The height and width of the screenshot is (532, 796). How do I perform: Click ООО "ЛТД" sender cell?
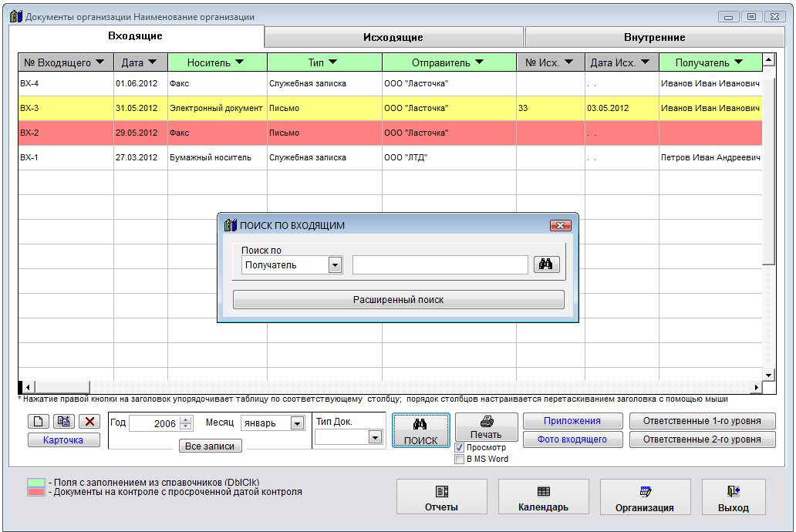[x=449, y=157]
